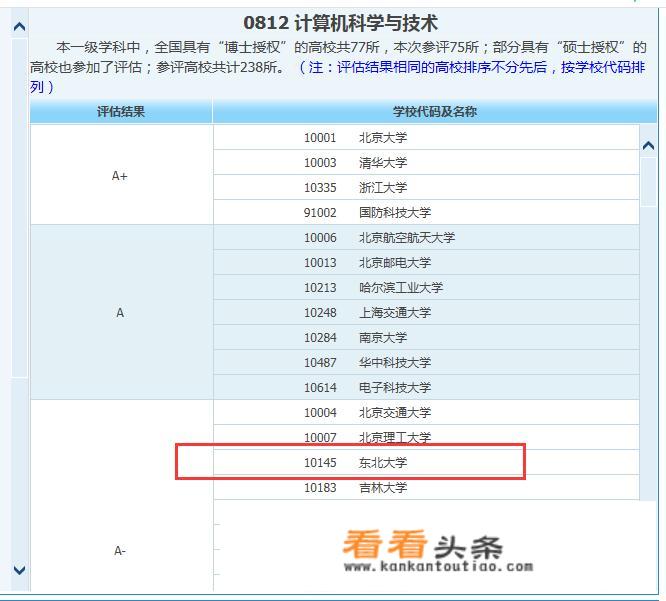Click the 评估结果 column header

point(121,112)
